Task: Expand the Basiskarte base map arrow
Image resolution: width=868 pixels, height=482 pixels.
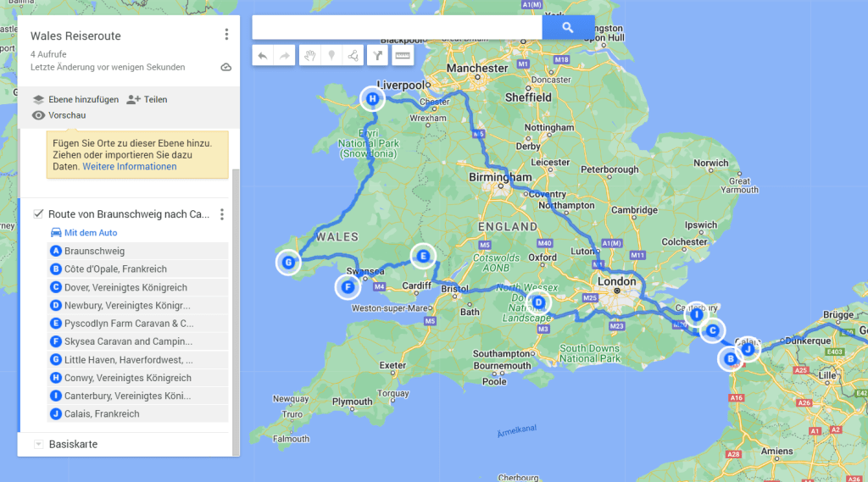Action: (x=38, y=445)
